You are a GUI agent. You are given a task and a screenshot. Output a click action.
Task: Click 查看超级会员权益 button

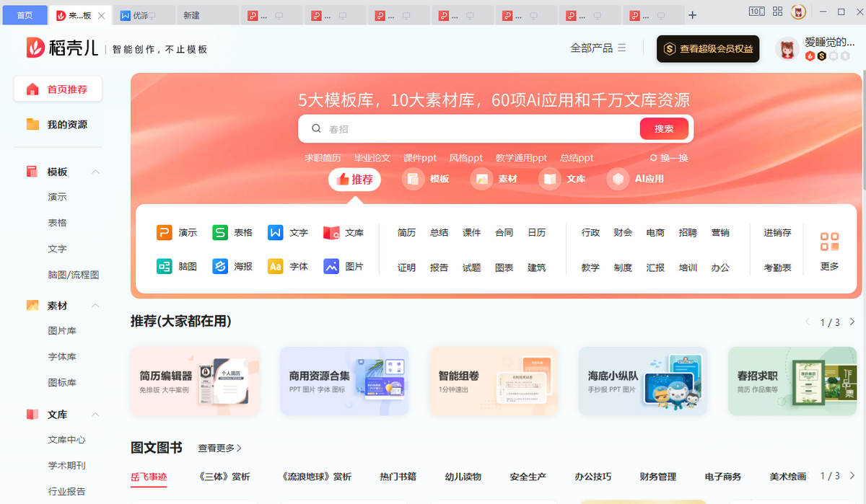point(708,48)
